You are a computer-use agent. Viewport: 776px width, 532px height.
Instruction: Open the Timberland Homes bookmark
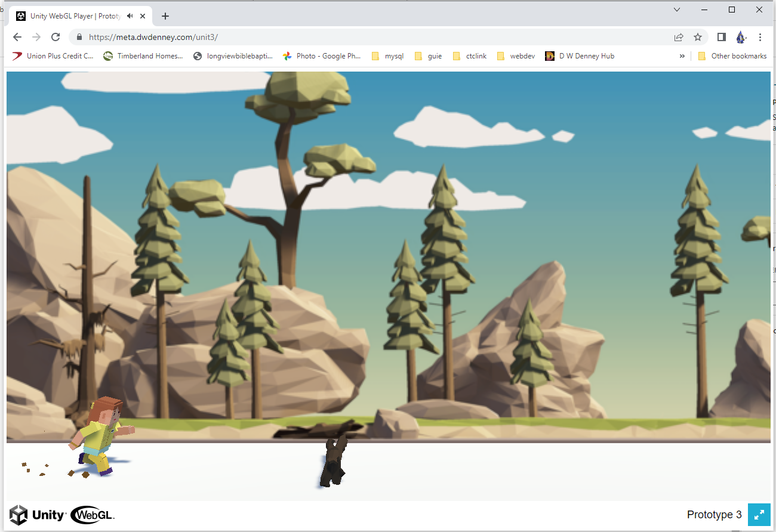coord(143,56)
